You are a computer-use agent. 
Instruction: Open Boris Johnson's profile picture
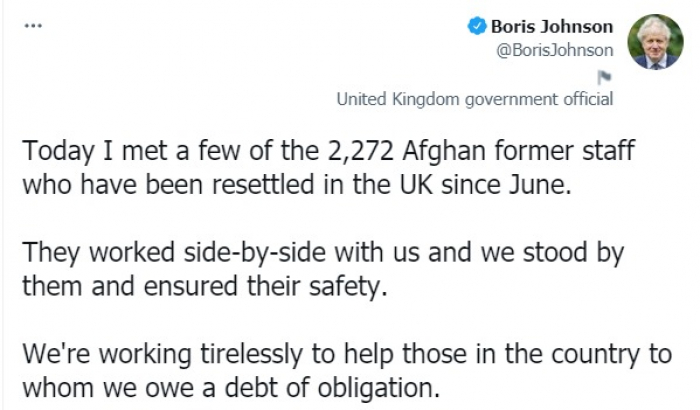pyautogui.click(x=654, y=42)
